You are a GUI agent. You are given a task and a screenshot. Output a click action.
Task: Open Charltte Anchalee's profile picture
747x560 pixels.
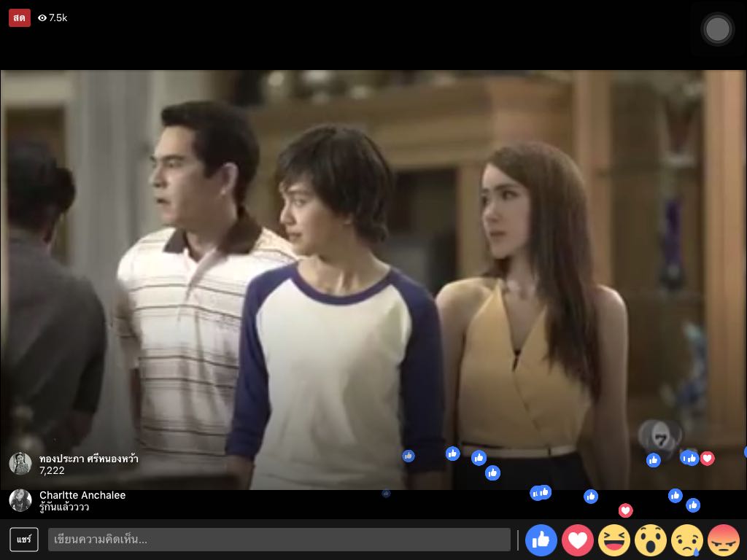point(20,500)
